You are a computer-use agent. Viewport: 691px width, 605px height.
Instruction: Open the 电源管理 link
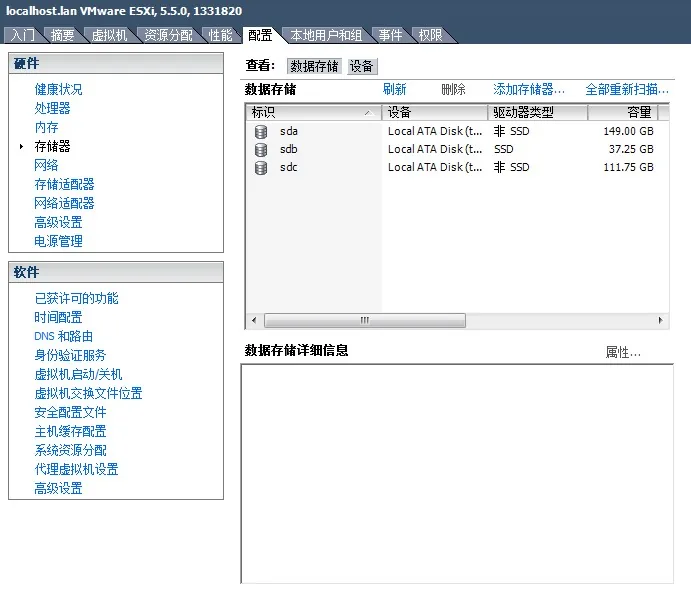tap(58, 241)
